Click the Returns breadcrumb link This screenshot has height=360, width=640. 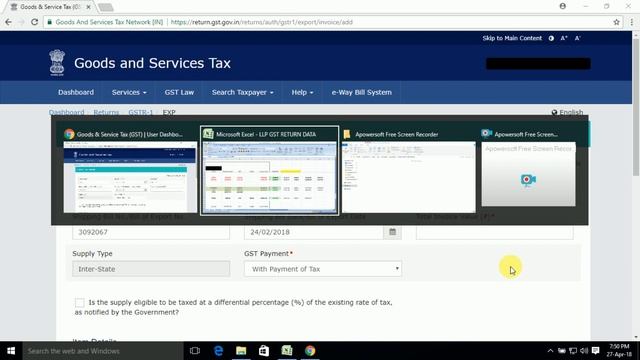tap(106, 112)
